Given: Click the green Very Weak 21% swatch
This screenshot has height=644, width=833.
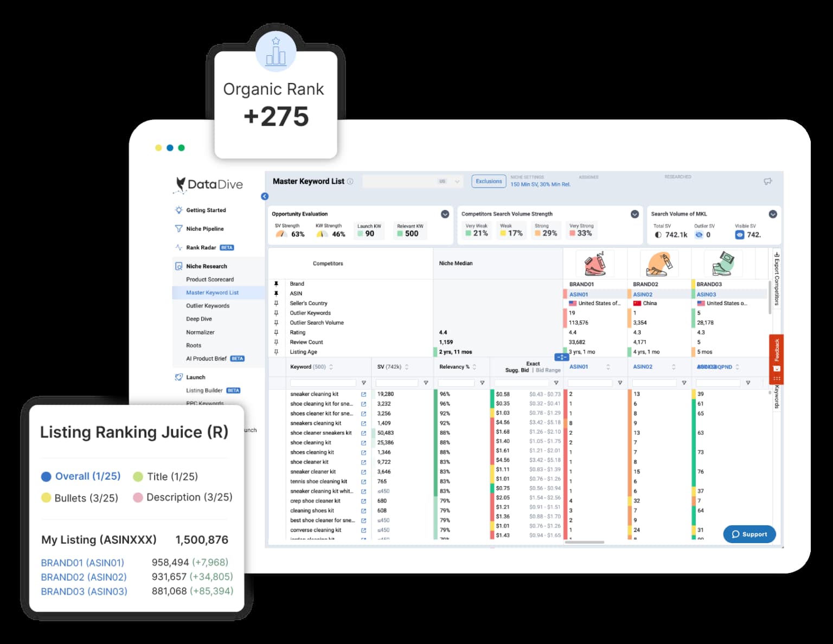Looking at the screenshot, I should pyautogui.click(x=468, y=234).
